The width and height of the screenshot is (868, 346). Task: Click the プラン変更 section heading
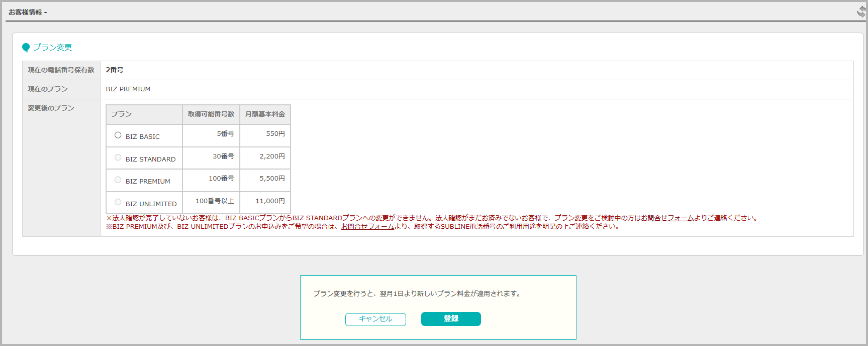coord(53,48)
